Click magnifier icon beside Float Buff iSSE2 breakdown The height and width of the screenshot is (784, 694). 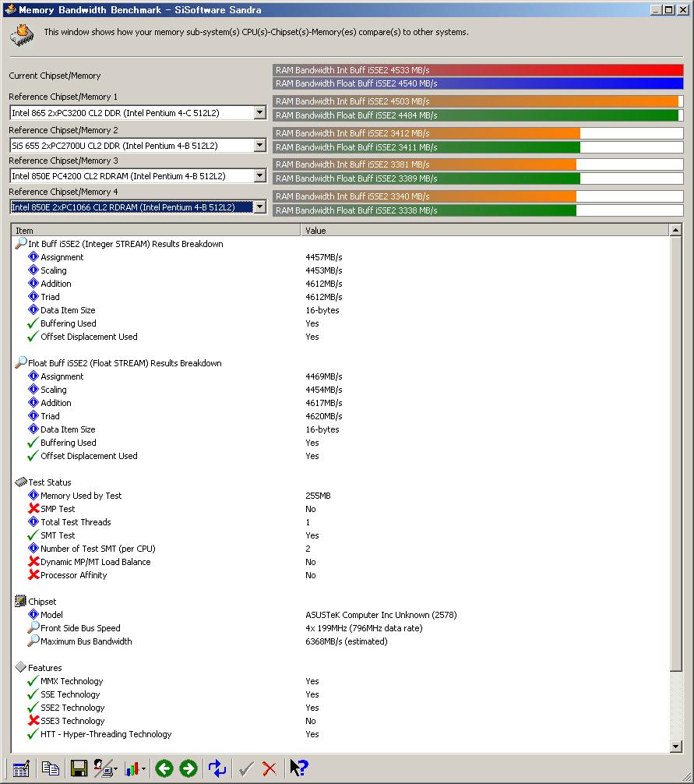coord(21,362)
